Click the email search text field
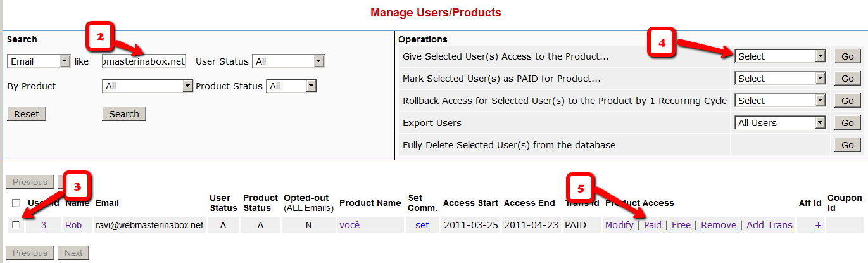Viewport: 868px width, 263px height. (x=144, y=61)
